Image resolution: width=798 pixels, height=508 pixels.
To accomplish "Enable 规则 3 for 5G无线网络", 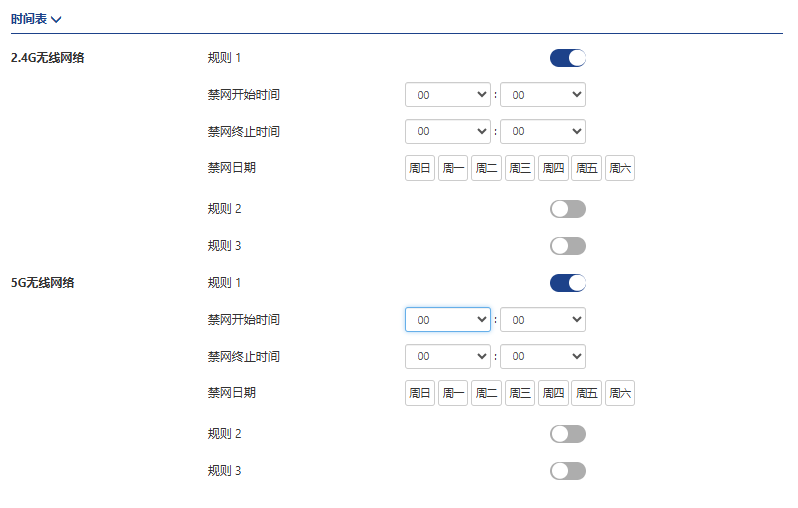I will pyautogui.click(x=567, y=471).
